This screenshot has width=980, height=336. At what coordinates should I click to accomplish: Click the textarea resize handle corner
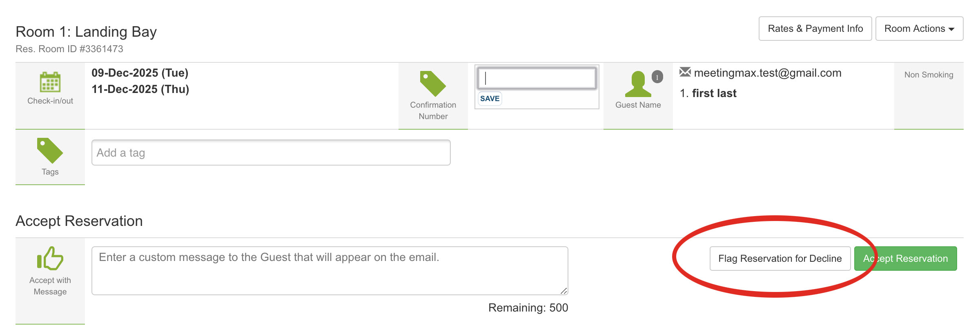coord(564,291)
